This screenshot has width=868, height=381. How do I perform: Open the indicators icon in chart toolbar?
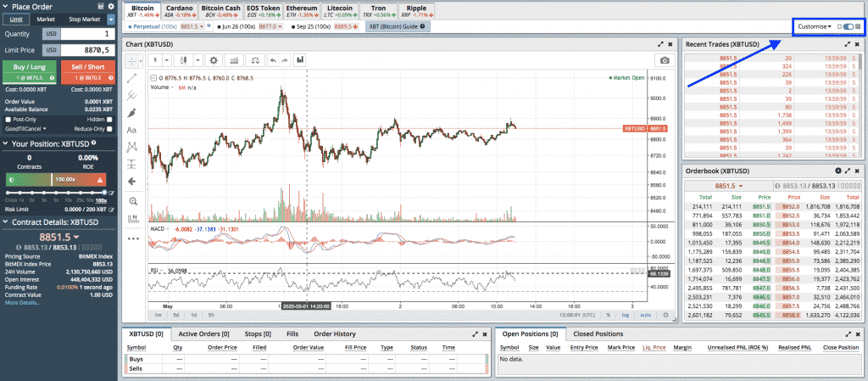pos(235,59)
